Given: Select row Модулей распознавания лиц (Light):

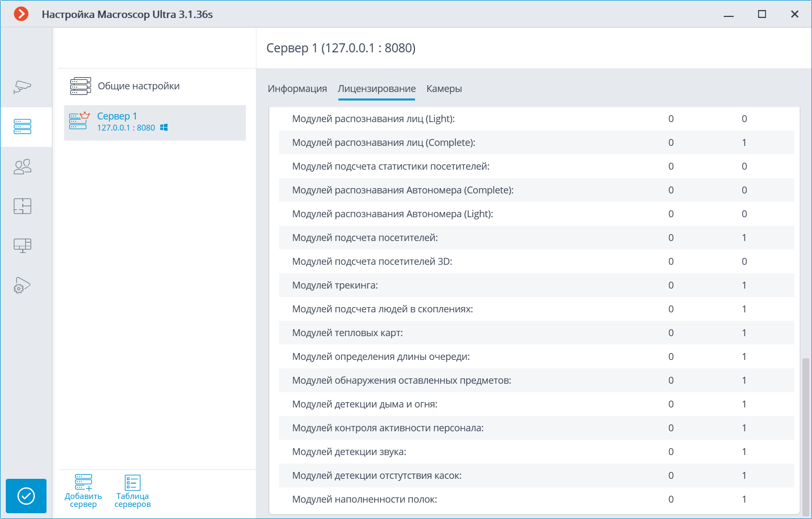Looking at the screenshot, I should 537,119.
